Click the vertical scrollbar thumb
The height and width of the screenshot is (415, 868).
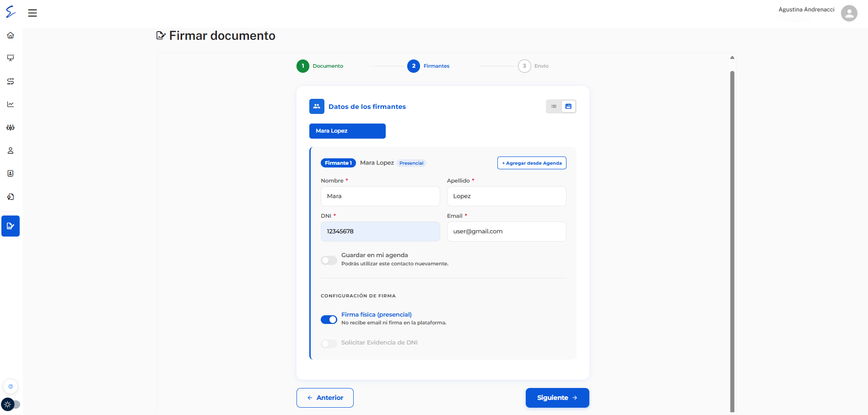tap(732, 241)
